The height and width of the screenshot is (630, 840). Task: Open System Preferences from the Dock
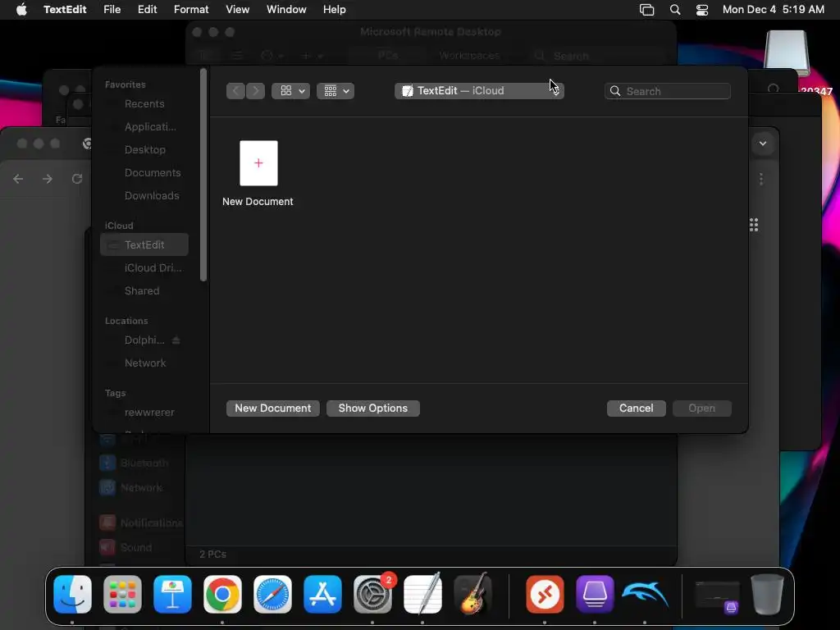pos(372,594)
